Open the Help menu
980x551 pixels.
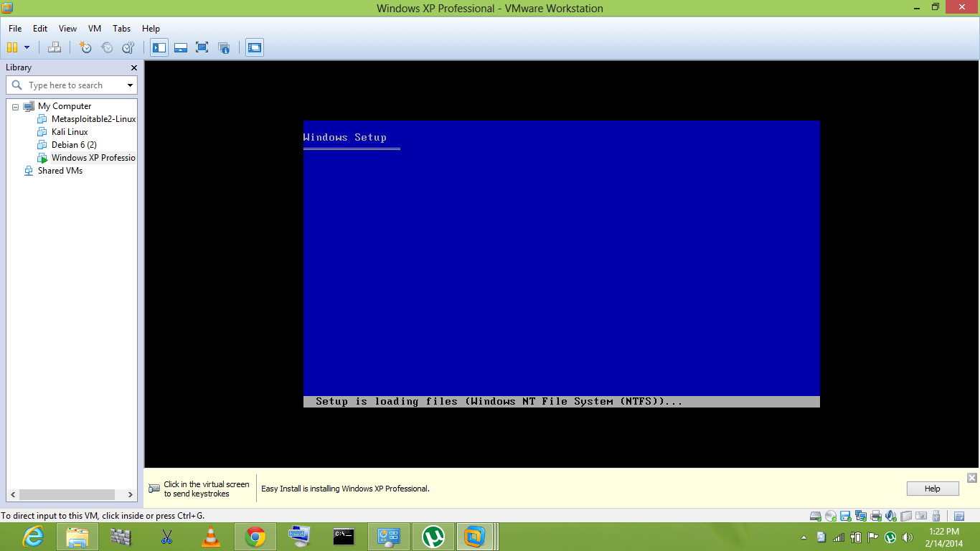coord(151,29)
